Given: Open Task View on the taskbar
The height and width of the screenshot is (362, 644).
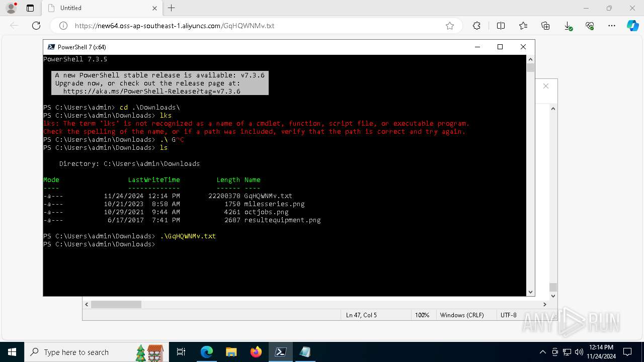Looking at the screenshot, I should point(181,352).
